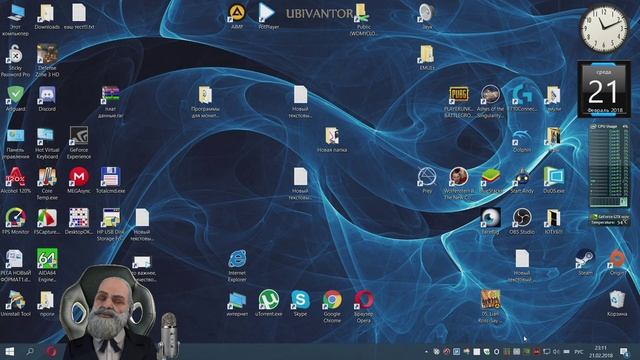Viewport: 640px width, 360px height.
Task: Open the Корзина recycle bin
Action: tap(617, 303)
